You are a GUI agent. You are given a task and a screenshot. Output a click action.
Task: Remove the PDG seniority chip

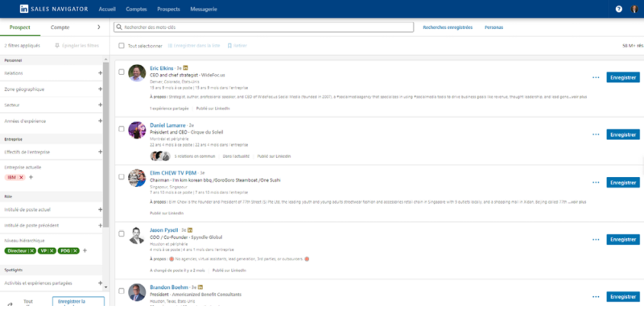[75, 250]
